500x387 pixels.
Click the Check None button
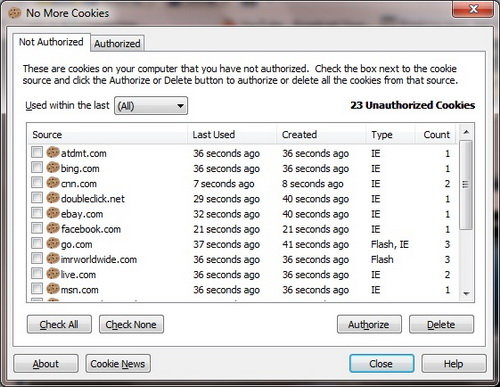(131, 324)
